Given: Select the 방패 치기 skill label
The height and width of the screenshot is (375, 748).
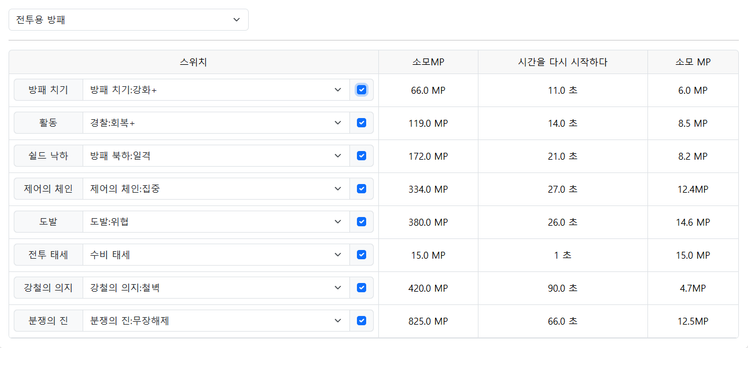Looking at the screenshot, I should [x=48, y=90].
